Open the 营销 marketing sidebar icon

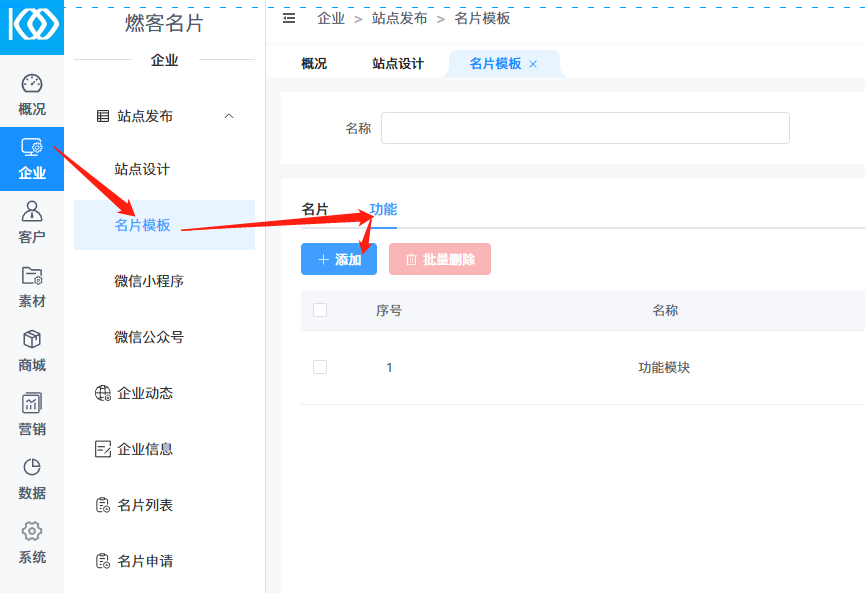(x=32, y=415)
